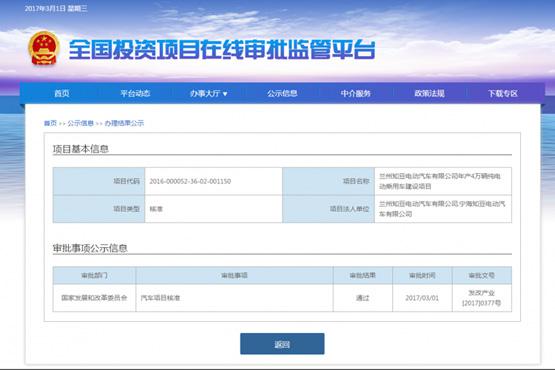
Task: Select approval date 2017/03/01
Action: (422, 298)
